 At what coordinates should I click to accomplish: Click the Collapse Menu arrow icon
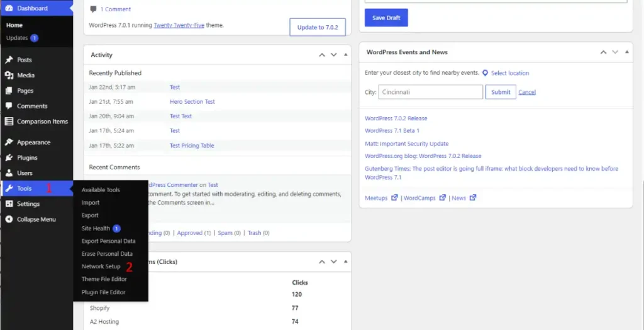tap(9, 219)
